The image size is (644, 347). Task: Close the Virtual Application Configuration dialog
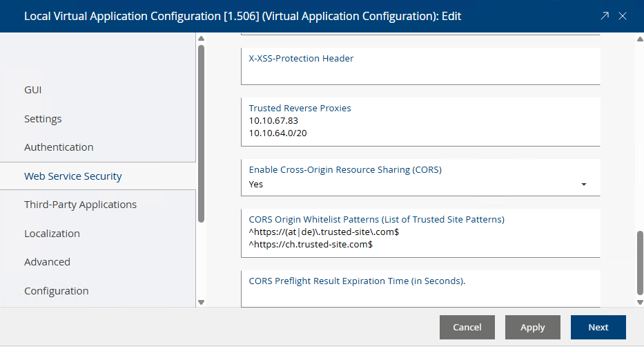(623, 16)
